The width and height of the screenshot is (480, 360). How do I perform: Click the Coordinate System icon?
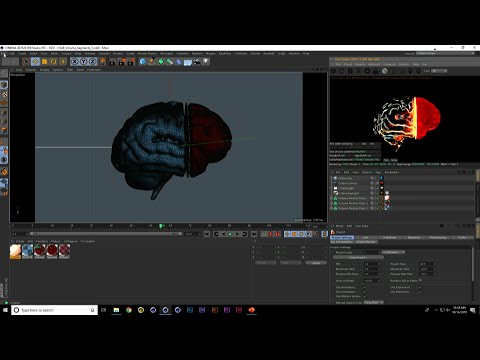pos(102,62)
